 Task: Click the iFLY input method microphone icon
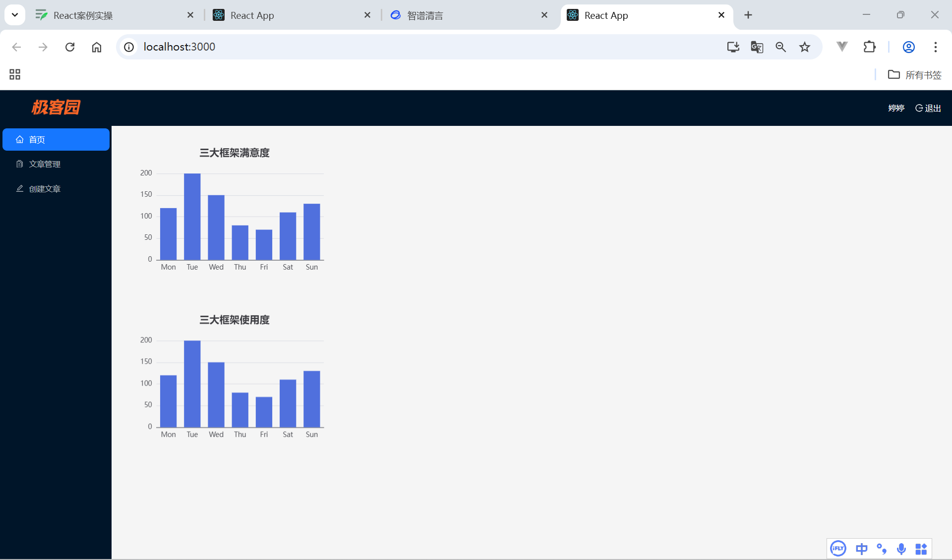point(901,549)
